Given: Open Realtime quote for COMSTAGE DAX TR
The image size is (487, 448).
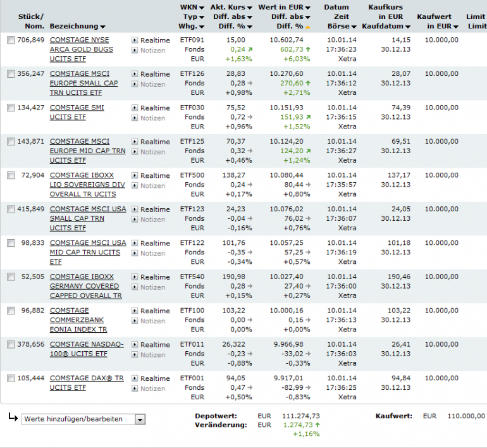Looking at the screenshot, I should [x=151, y=379].
